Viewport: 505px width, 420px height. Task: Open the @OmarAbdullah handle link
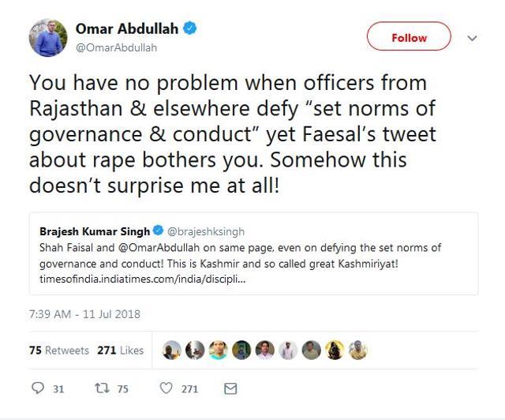pos(116,47)
